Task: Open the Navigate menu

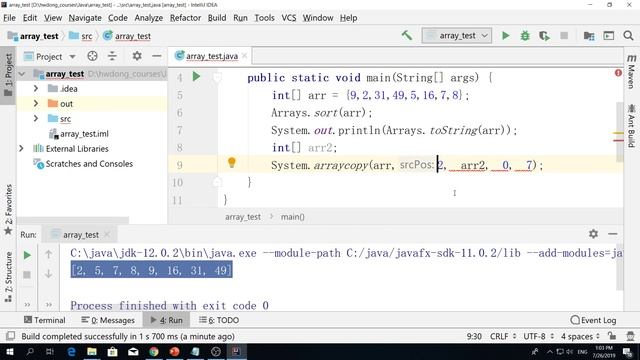Action: pyautogui.click(x=85, y=18)
